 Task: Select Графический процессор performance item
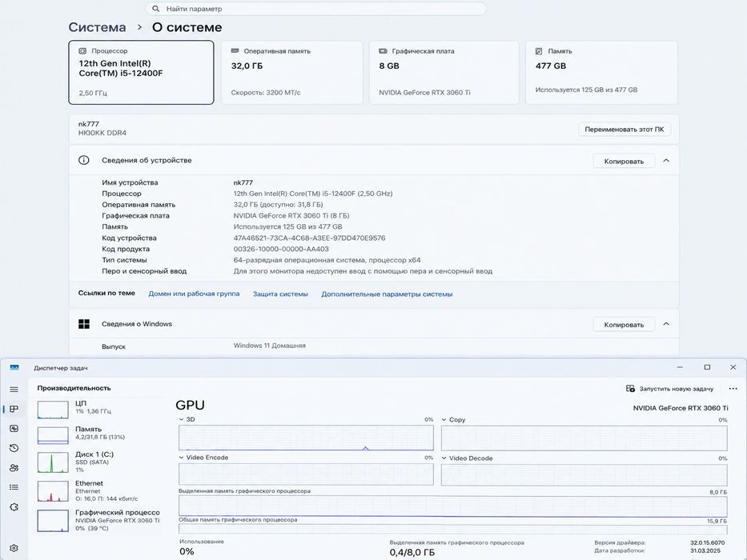pos(99,520)
